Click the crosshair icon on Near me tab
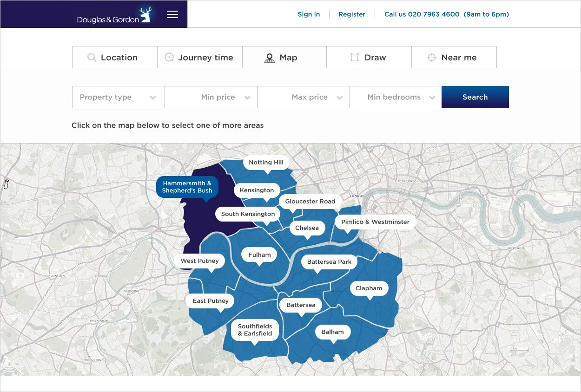581x392 pixels. 432,58
